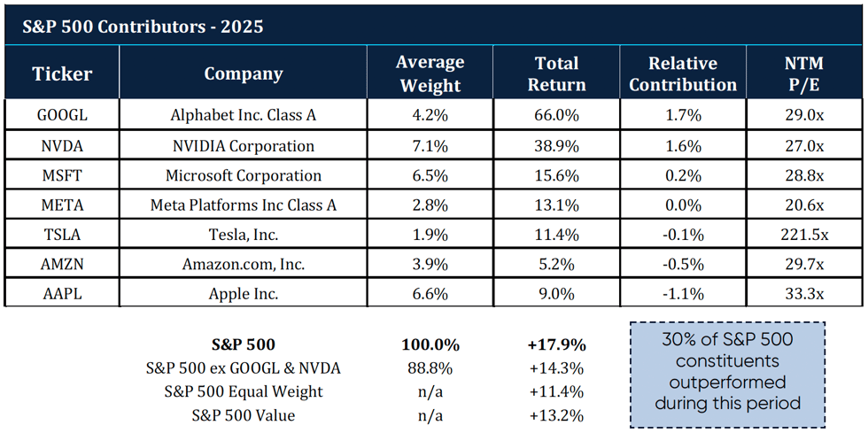Select the NVIDIA Corporation company cell
Image resolution: width=868 pixels, height=433 pixels.
244,145
